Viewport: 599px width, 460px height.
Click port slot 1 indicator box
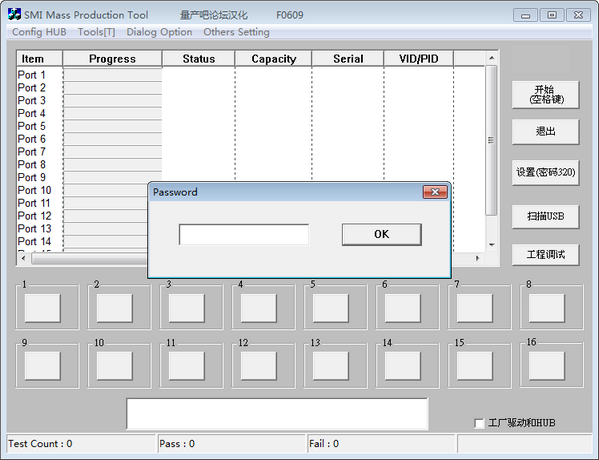[x=42, y=308]
